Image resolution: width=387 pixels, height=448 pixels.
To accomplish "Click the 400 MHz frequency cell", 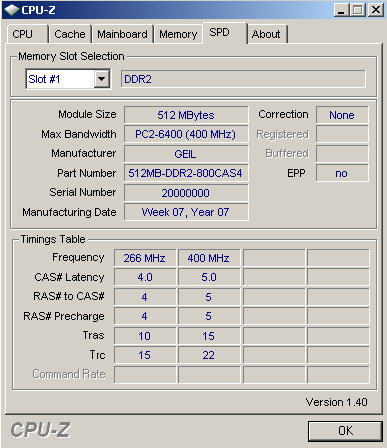I will pyautogui.click(x=209, y=258).
